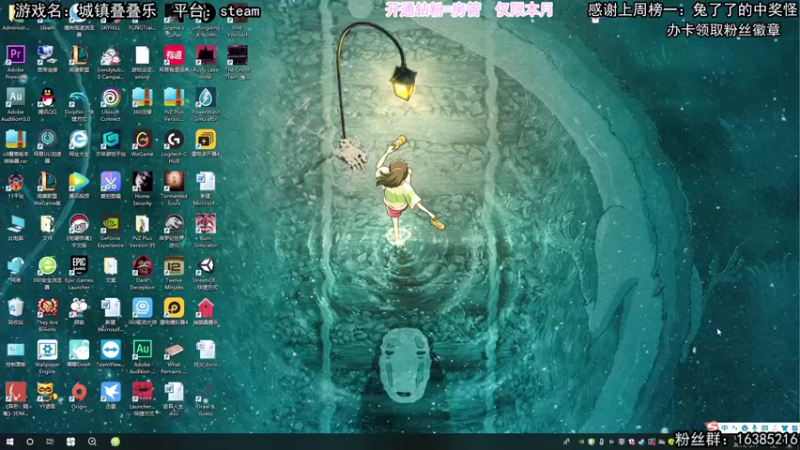Toggle Sogou Chinese input mode 中

[x=724, y=428]
